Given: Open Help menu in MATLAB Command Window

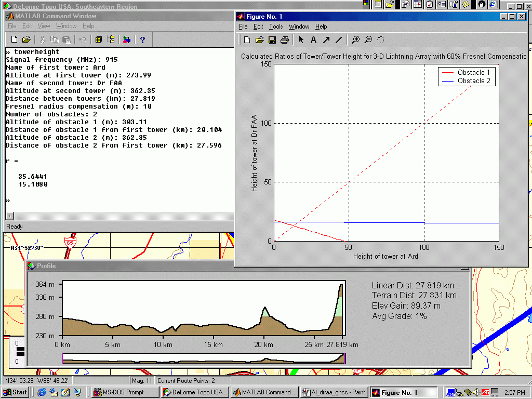Looking at the screenshot, I should [88, 26].
